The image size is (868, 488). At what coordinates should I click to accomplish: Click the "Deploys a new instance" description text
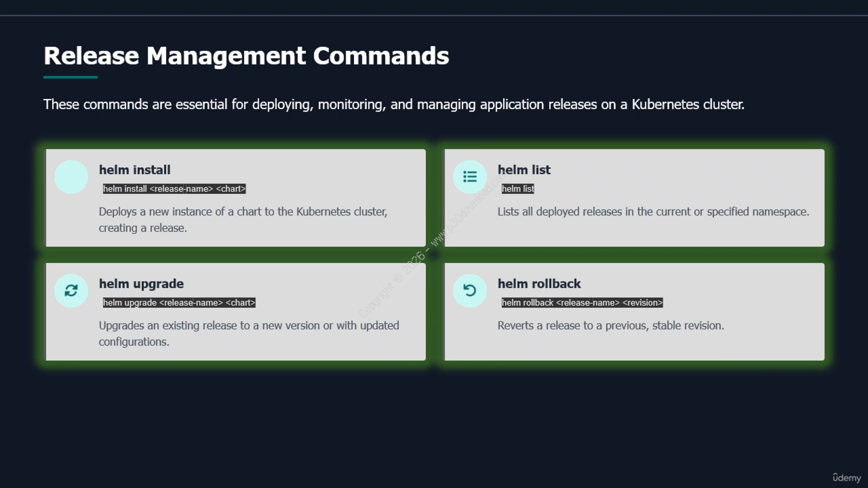(x=243, y=220)
